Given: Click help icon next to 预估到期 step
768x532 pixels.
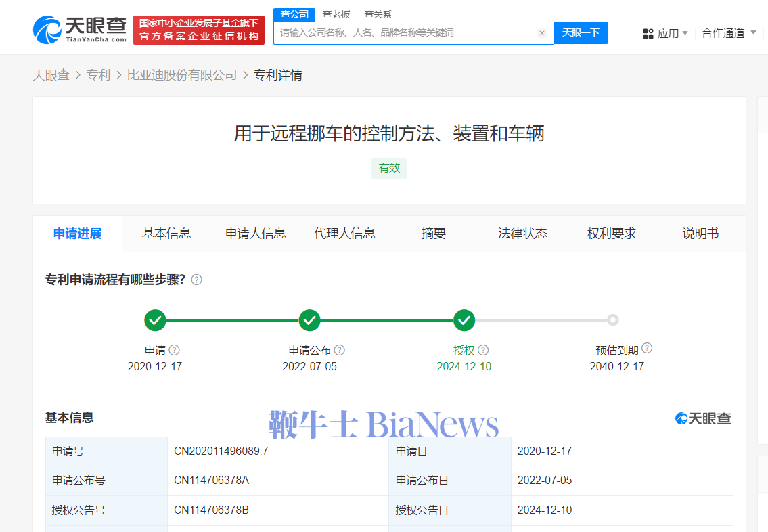Looking at the screenshot, I should (646, 348).
